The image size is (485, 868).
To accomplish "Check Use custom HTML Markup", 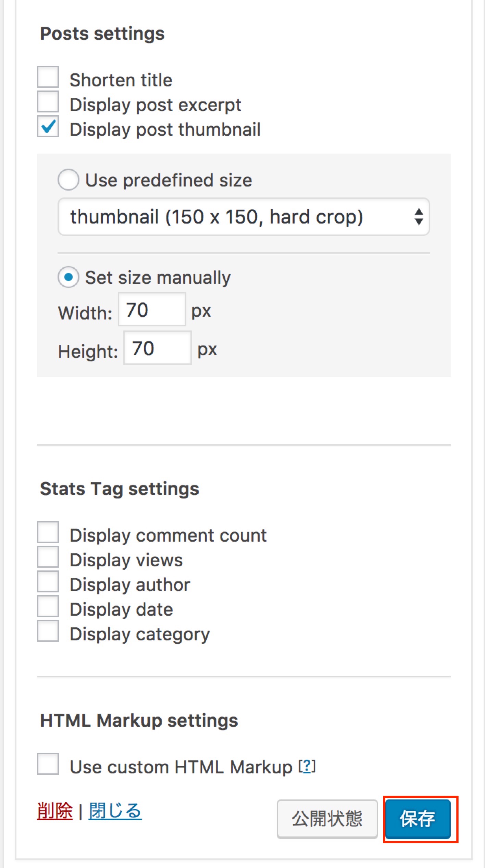I will 48,764.
